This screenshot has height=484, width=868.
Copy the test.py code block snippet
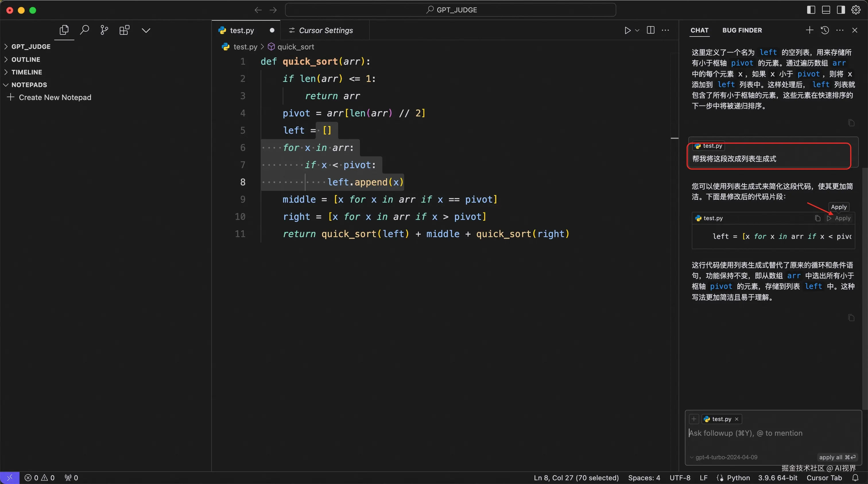coord(817,218)
